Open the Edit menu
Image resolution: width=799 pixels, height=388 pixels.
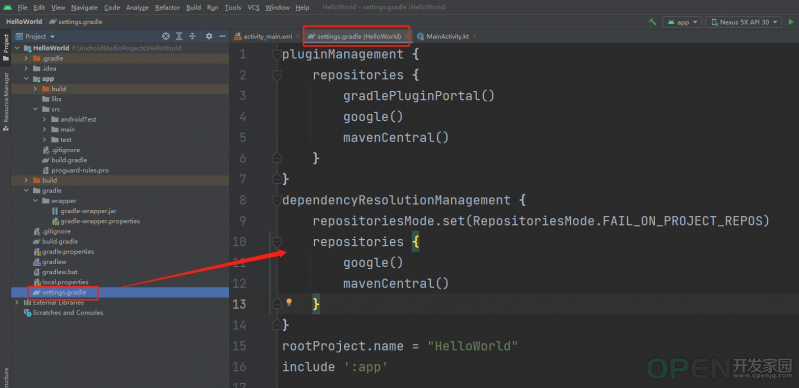[39, 8]
